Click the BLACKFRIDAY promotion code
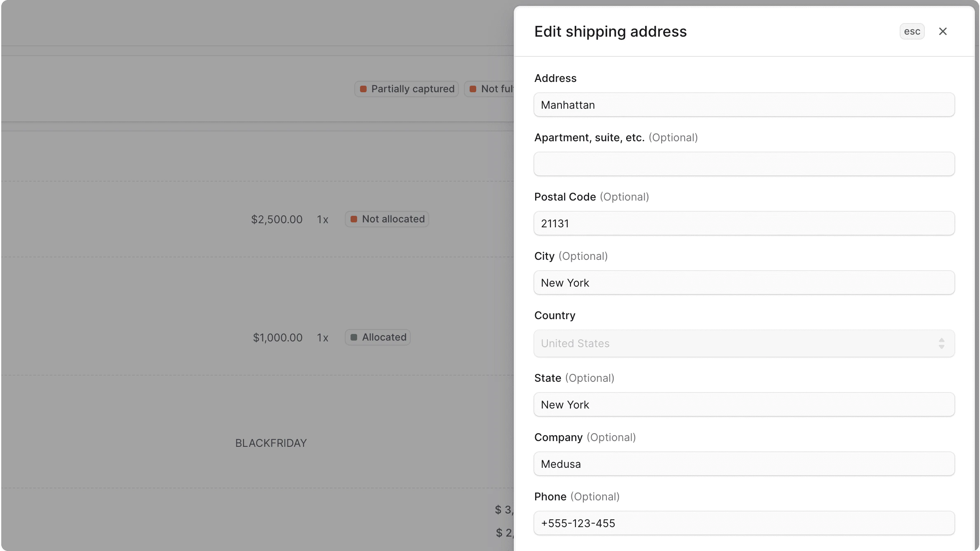 coord(271,443)
